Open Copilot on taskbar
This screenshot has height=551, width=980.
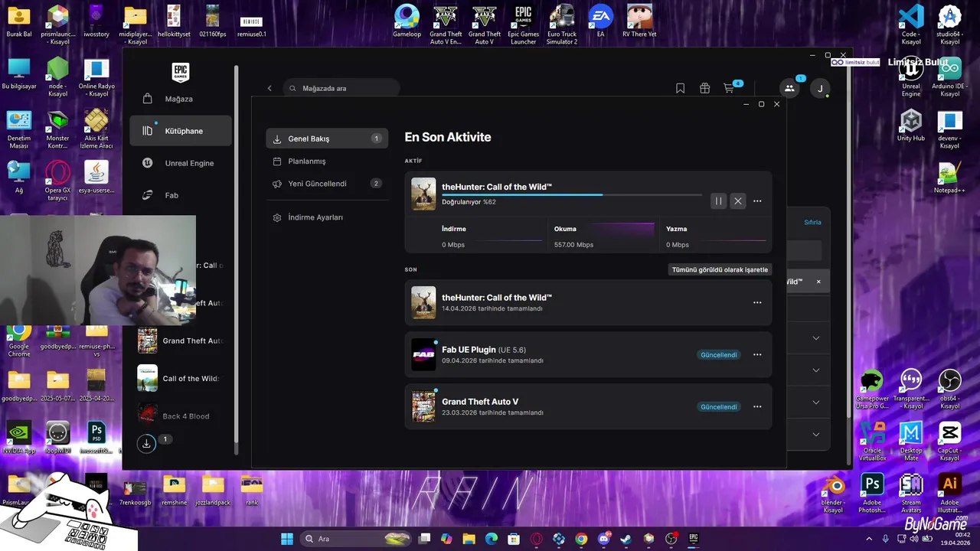click(x=446, y=539)
